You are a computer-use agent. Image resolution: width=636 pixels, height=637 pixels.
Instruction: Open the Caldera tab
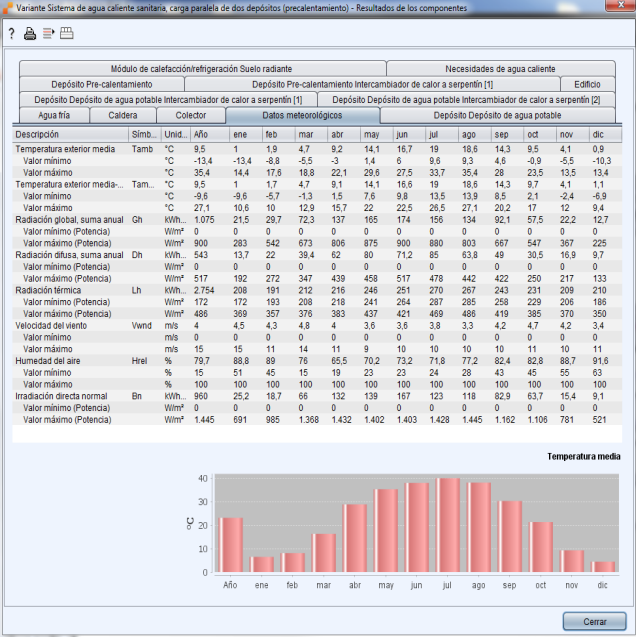(x=122, y=115)
